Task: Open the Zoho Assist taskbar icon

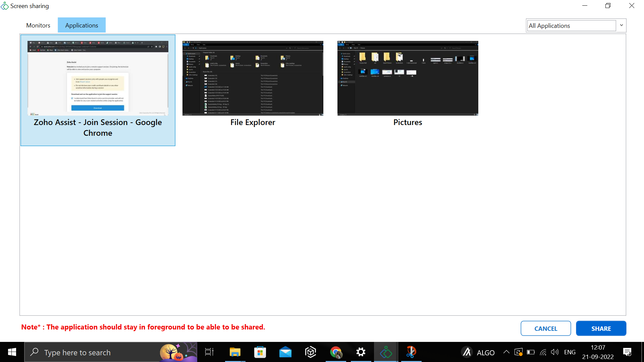Action: 386,352
